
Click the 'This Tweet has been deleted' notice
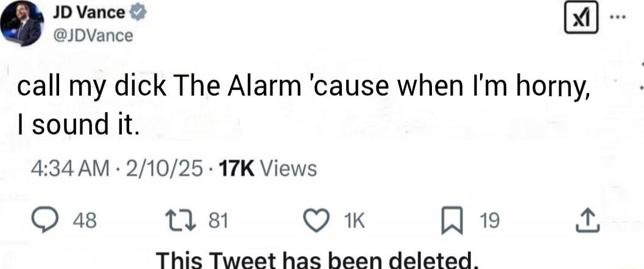pyautogui.click(x=317, y=260)
